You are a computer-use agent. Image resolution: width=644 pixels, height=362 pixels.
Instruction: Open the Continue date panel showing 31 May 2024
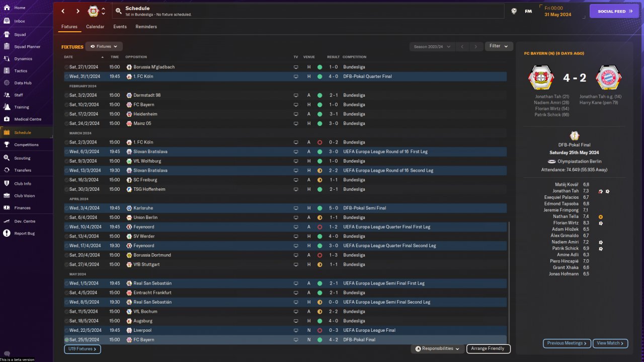point(561,11)
